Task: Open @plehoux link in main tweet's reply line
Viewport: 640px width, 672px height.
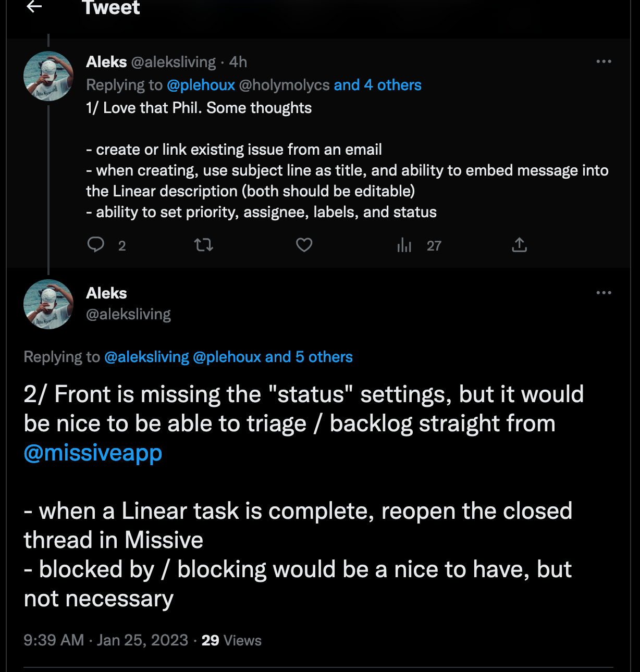Action: (x=227, y=357)
